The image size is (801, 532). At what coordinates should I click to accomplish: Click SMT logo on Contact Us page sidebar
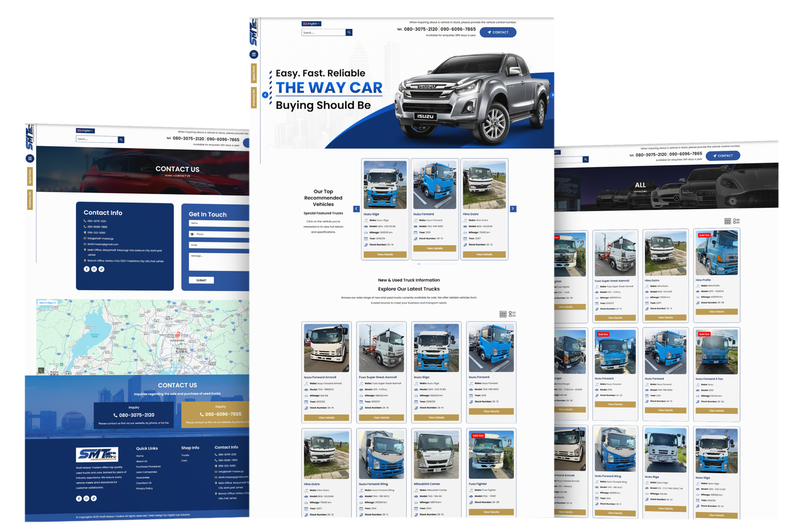[x=30, y=138]
